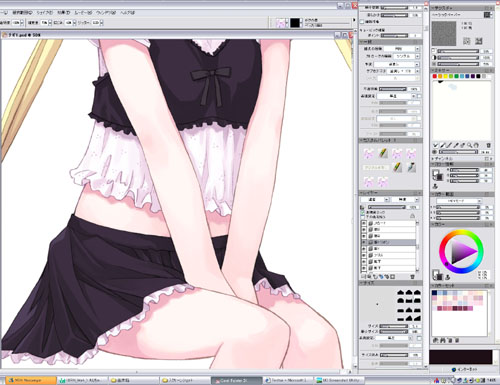Pick the yellow swatch in the Mixer color row
500x385 pixels.
pos(446,76)
